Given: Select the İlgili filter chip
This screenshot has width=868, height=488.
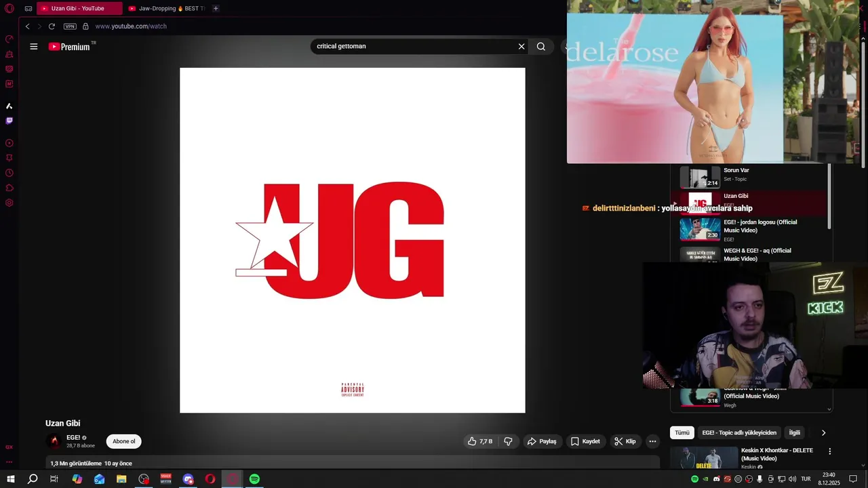Looking at the screenshot, I should click(x=794, y=432).
